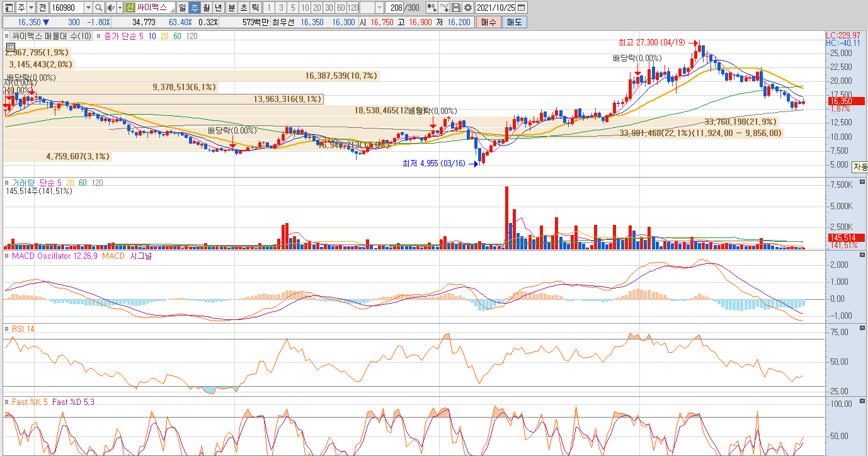Select the 일 daily period
Viewport: 868px width, 456px height.
(181, 8)
